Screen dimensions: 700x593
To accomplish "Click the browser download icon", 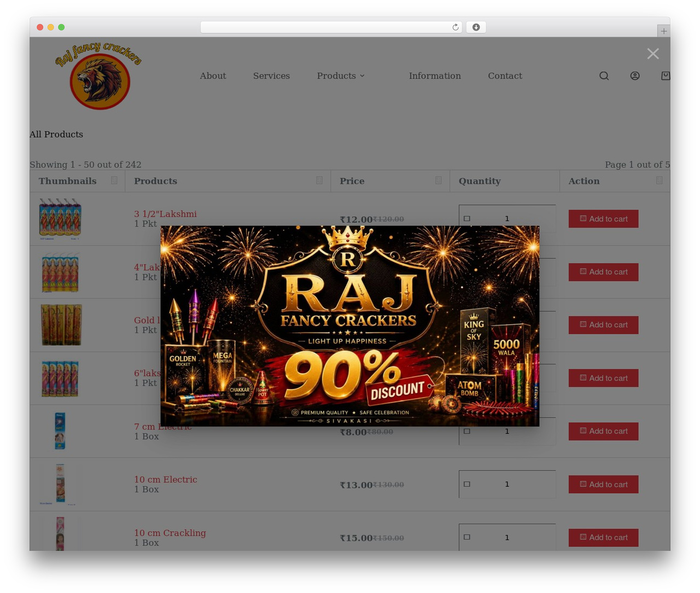I will pos(476,27).
